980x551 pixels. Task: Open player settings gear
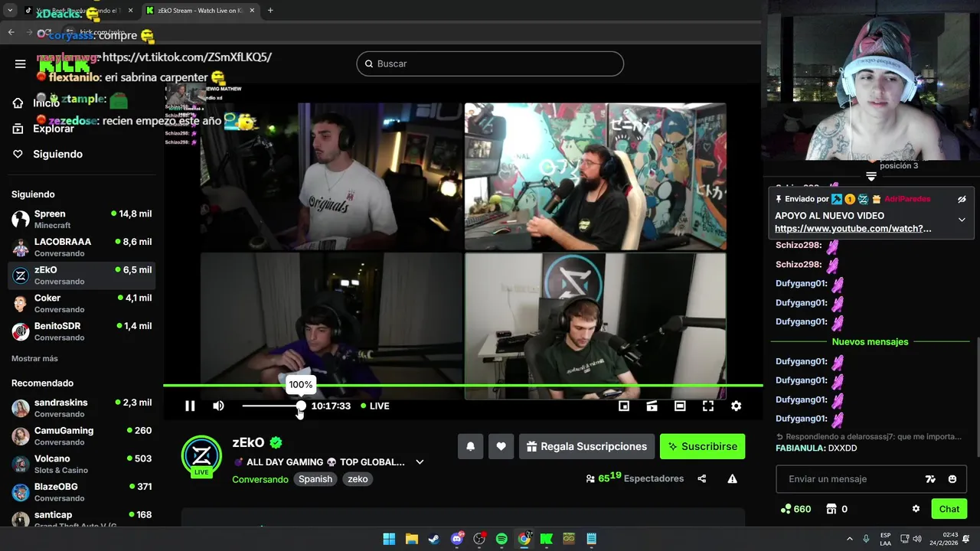pyautogui.click(x=736, y=406)
